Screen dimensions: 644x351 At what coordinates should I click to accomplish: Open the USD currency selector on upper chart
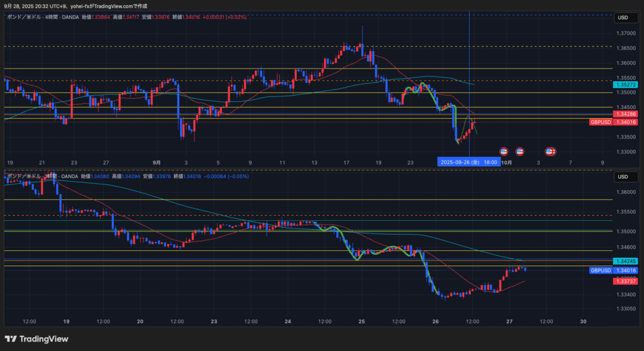[x=623, y=17]
